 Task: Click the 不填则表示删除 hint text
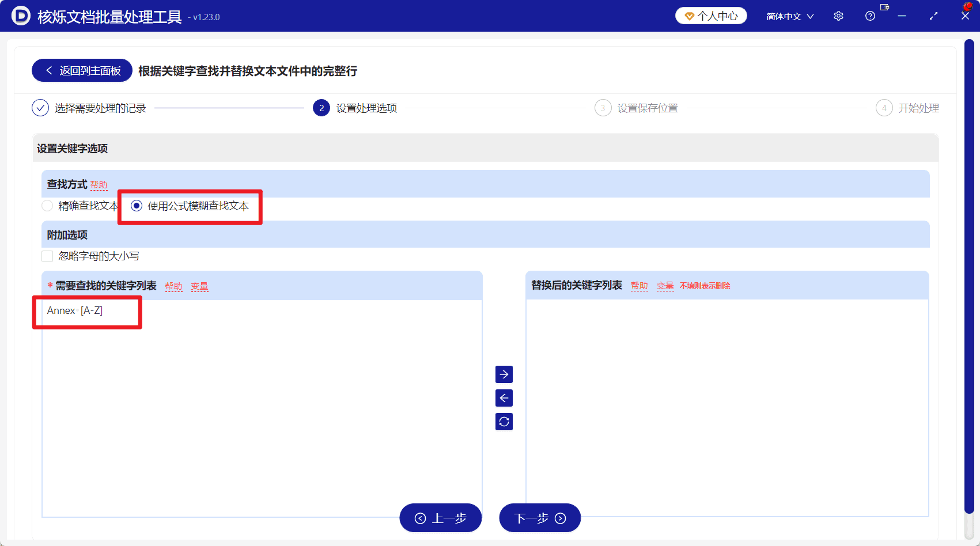(x=705, y=286)
